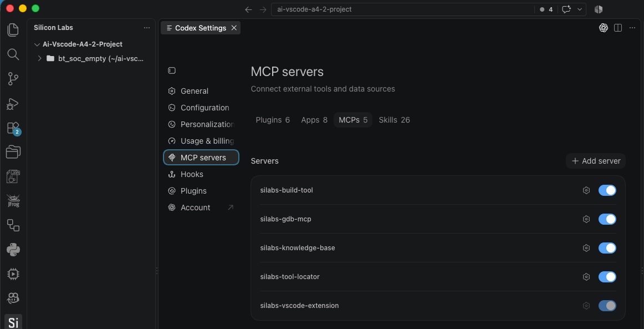Open the JFrog view

click(13, 201)
